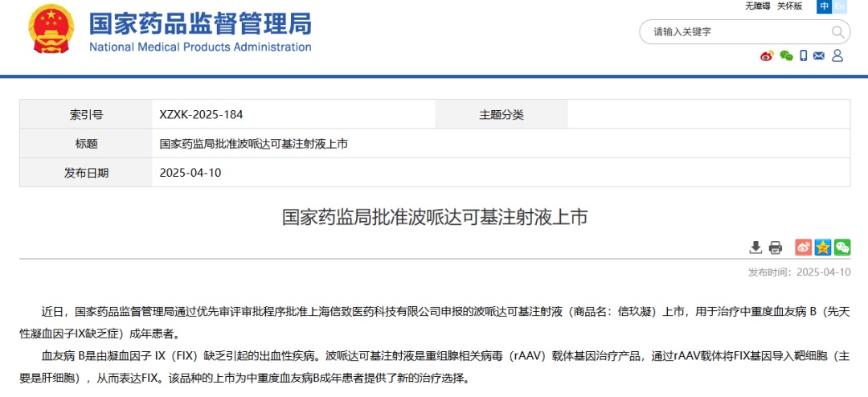This screenshot has height=397, width=868.
Task: Switch language to 中 (Chinese)
Action: [x=824, y=6]
